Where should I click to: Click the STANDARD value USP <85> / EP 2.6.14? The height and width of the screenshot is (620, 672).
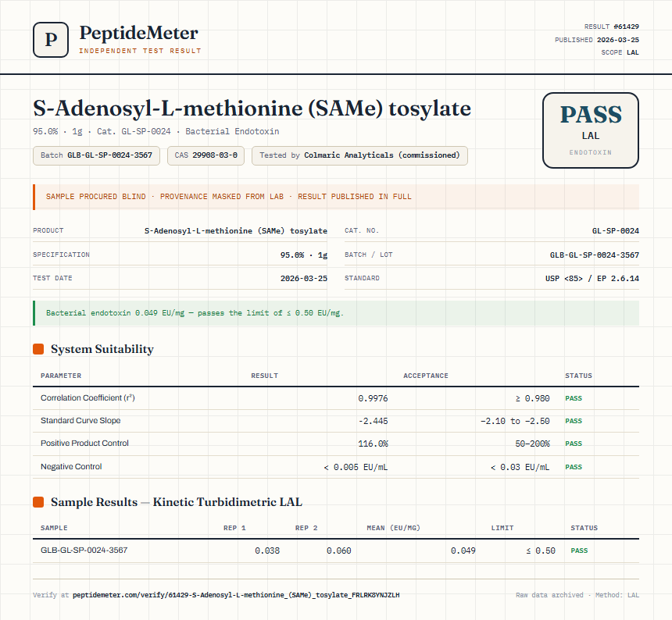click(x=592, y=278)
